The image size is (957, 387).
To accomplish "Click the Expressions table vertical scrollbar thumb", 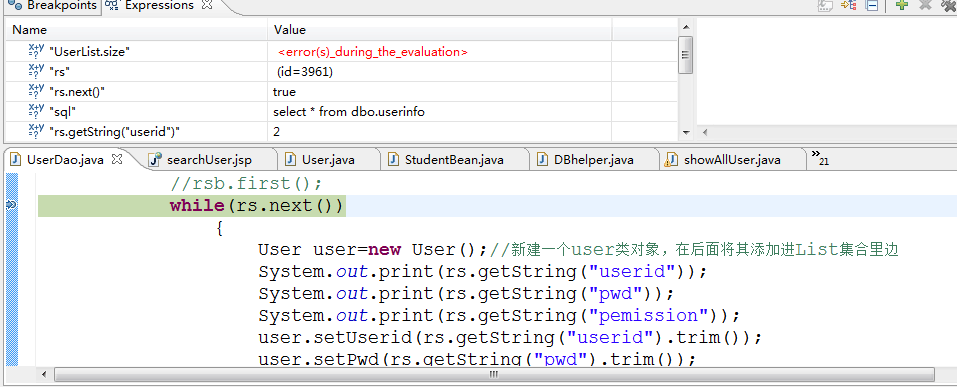I will tap(686, 54).
